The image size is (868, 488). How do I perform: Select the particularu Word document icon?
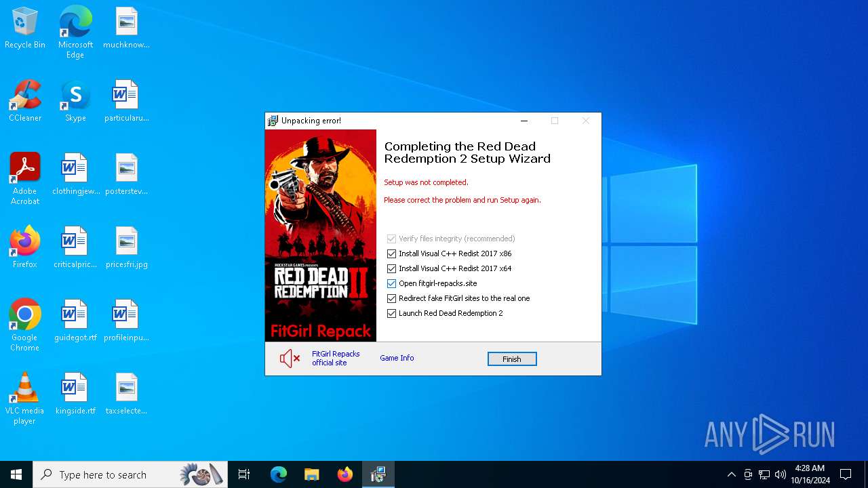click(x=126, y=102)
